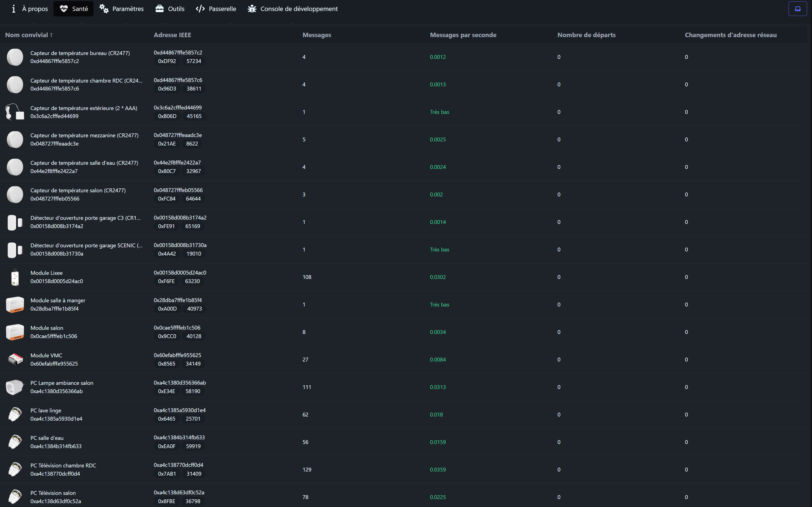The width and height of the screenshot is (812, 507).
Task: Open Passerelle code tab
Action: coord(216,9)
